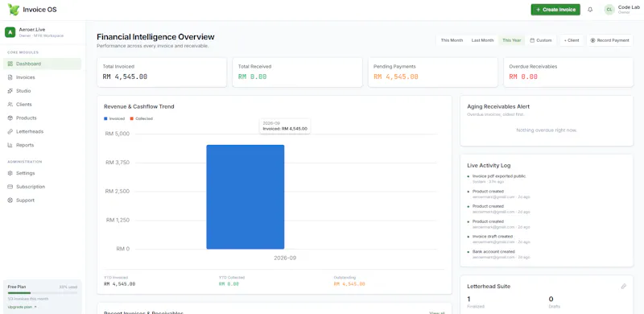Image resolution: width=644 pixels, height=314 pixels.
Task: Click the Outstanding RM 4,545.00 value
Action: pyautogui.click(x=349, y=284)
